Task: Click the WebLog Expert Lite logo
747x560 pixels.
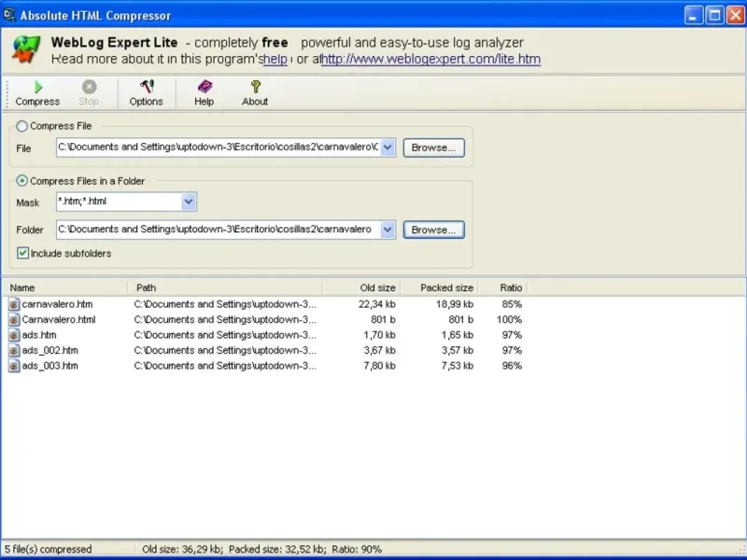Action: click(x=26, y=49)
